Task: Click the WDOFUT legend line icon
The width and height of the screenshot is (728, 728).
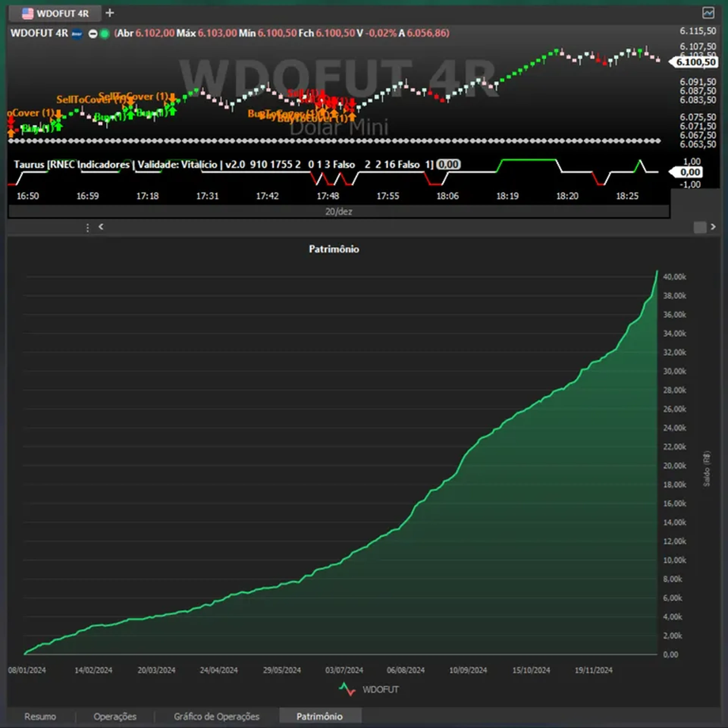Action: 347,689
